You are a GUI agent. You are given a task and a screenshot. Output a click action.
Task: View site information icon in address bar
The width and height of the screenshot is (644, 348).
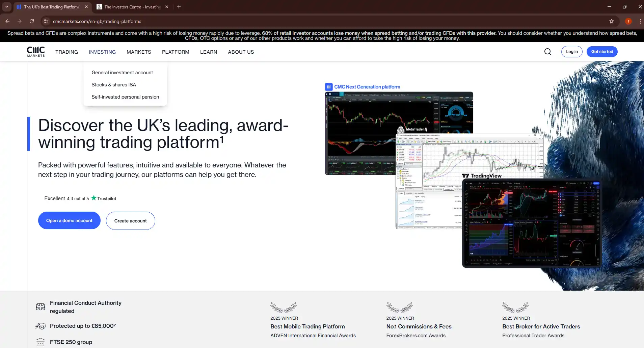pyautogui.click(x=46, y=21)
